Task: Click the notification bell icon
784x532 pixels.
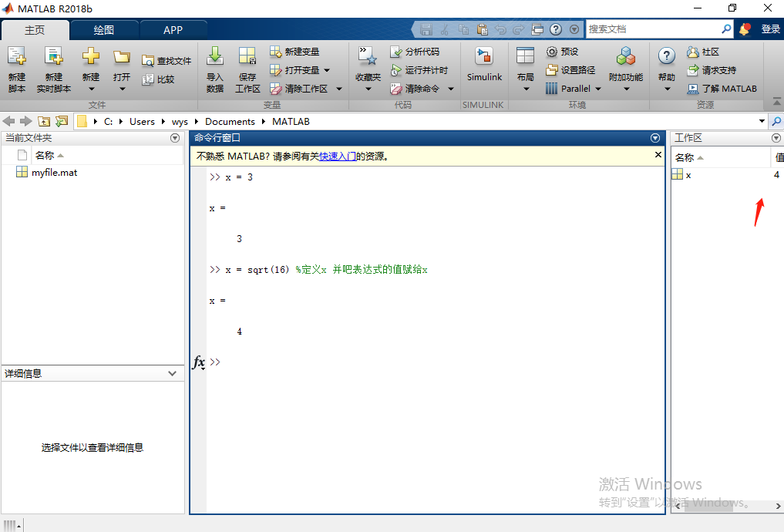Action: (x=745, y=29)
